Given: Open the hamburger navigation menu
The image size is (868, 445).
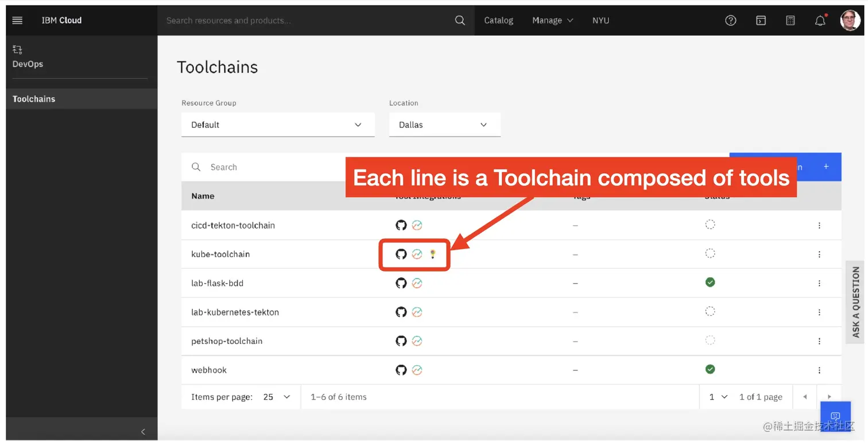Looking at the screenshot, I should click(17, 20).
